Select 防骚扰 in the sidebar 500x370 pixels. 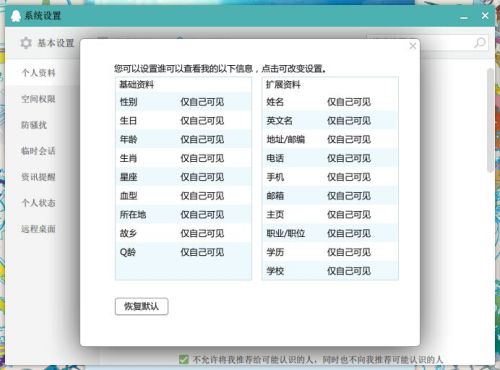point(34,125)
